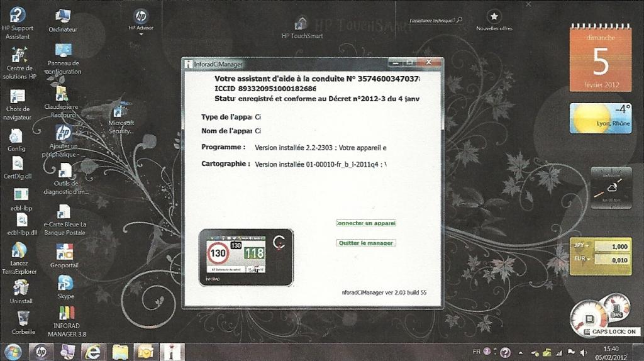The image size is (644, 361).
Task: Open INFORAD MANAGER 3.8 desktop shortcut
Action: click(67, 321)
